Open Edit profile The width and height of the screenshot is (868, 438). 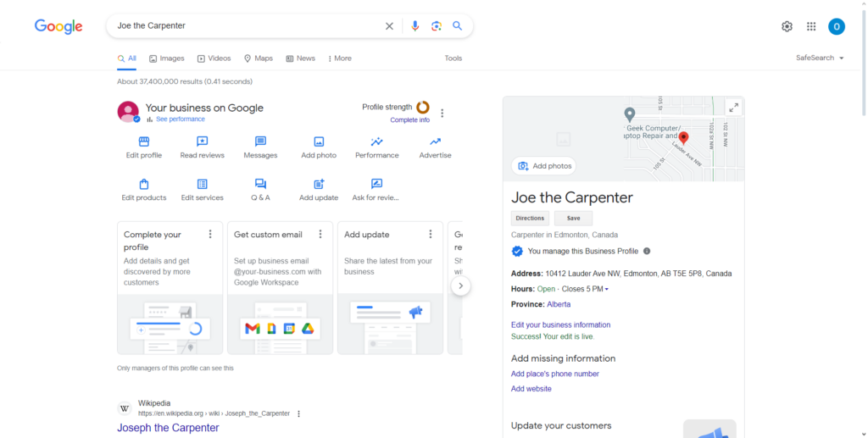pos(144,147)
